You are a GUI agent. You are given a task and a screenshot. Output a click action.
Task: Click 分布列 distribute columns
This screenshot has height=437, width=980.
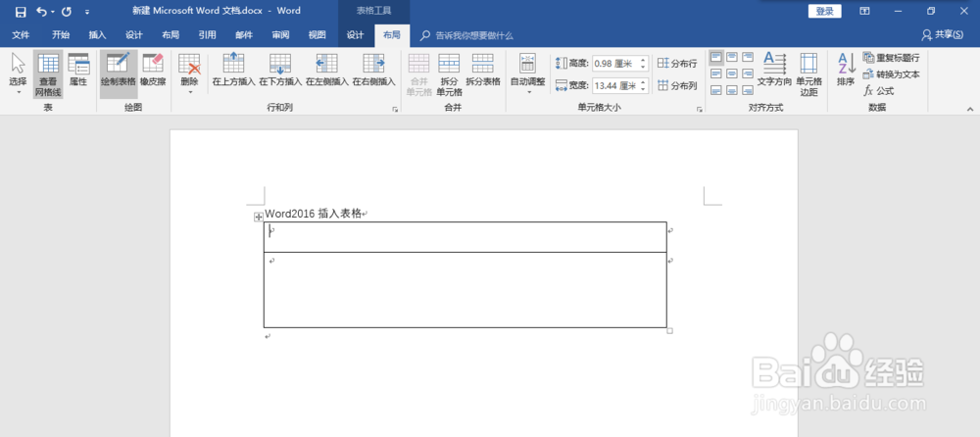coord(677,85)
